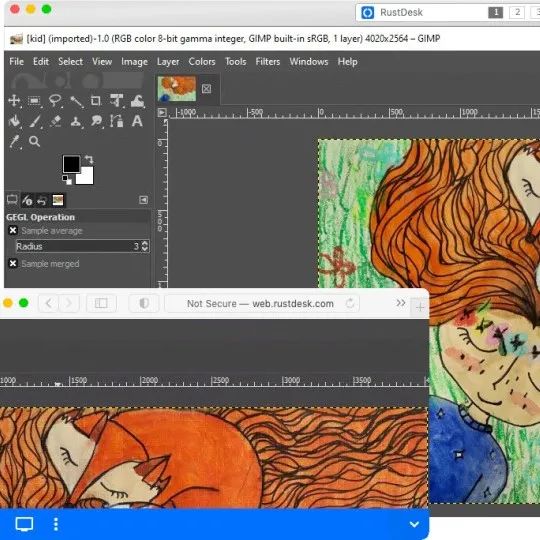The height and width of the screenshot is (540, 540).
Task: Open the Edit menu in GIMP
Action: [x=41, y=62]
